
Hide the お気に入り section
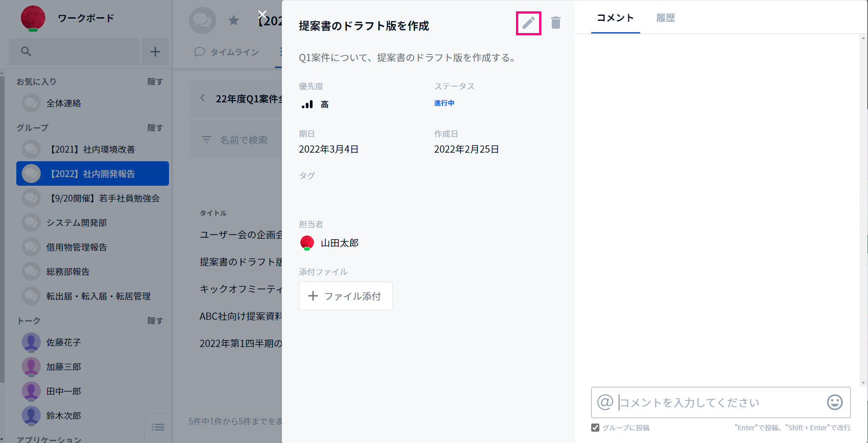[155, 82]
